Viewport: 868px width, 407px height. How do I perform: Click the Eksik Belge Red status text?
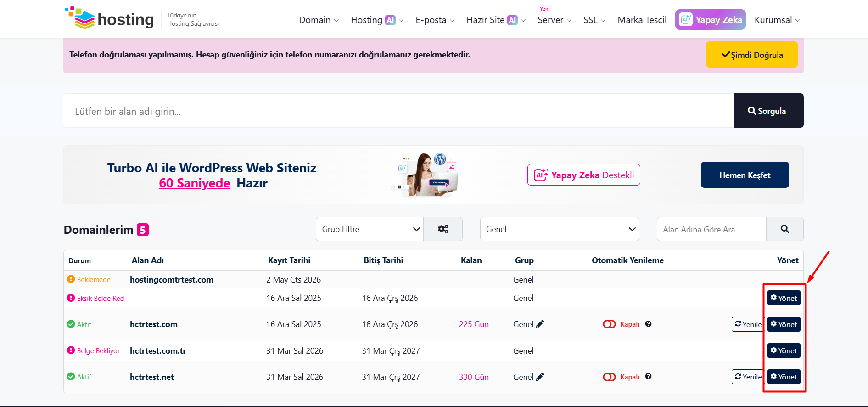[x=101, y=298]
